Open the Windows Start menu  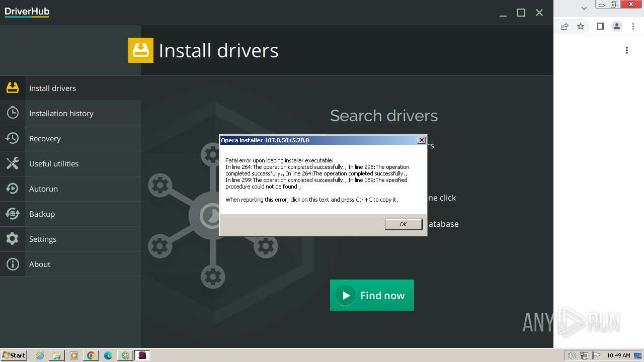coord(14,355)
